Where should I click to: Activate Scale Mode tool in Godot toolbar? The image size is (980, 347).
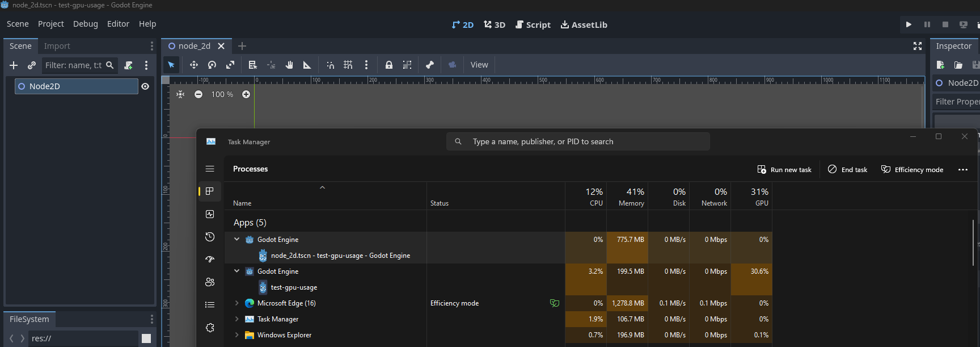point(230,65)
